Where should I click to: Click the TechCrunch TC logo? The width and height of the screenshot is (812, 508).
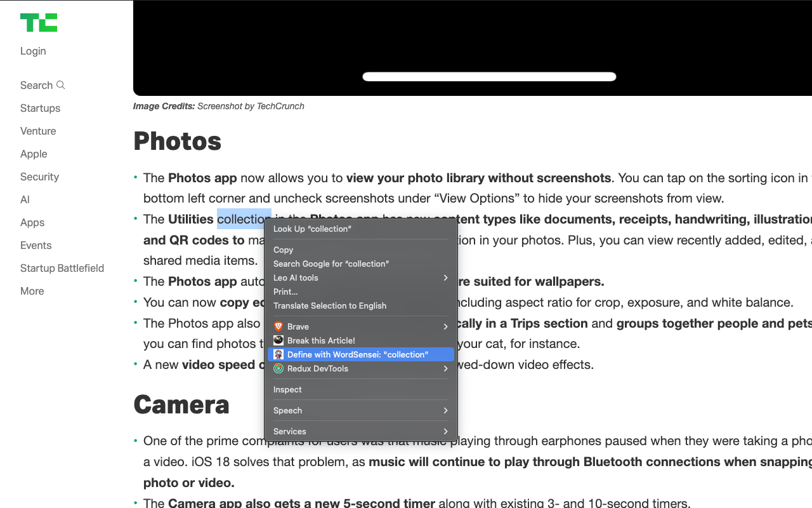point(39,23)
